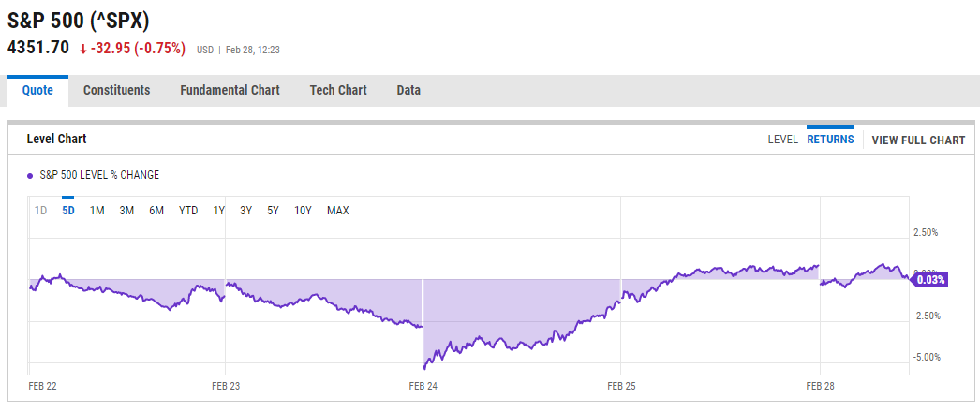Show the 10Y chart range
Screen dimensions: 980x412
(303, 211)
